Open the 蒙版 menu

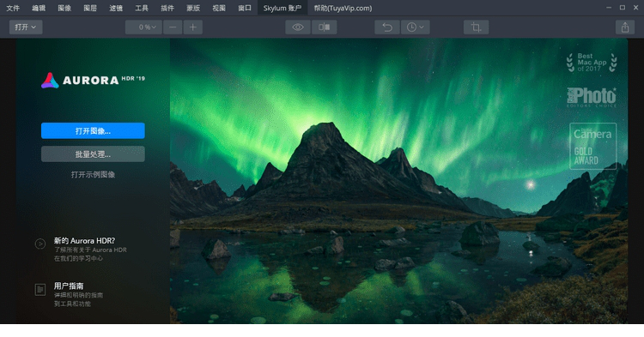pos(193,8)
